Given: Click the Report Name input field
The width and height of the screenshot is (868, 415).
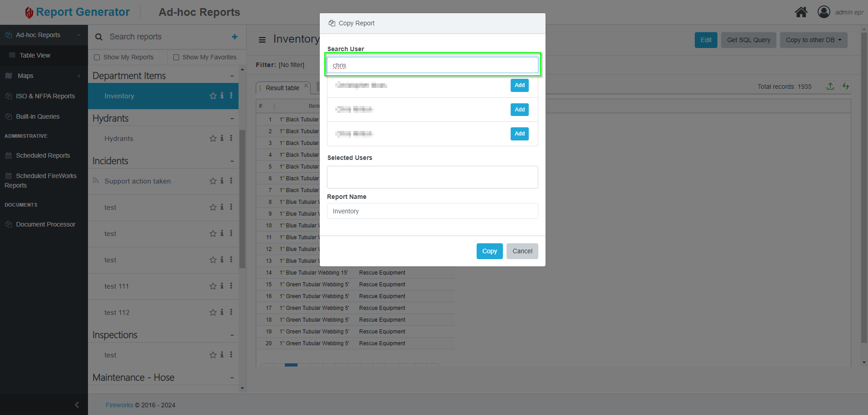Looking at the screenshot, I should tap(432, 211).
